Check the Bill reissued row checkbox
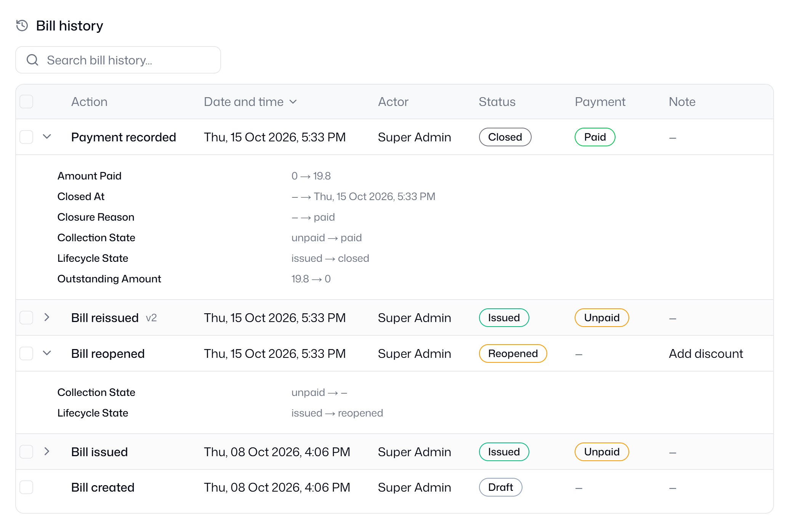 click(x=26, y=317)
